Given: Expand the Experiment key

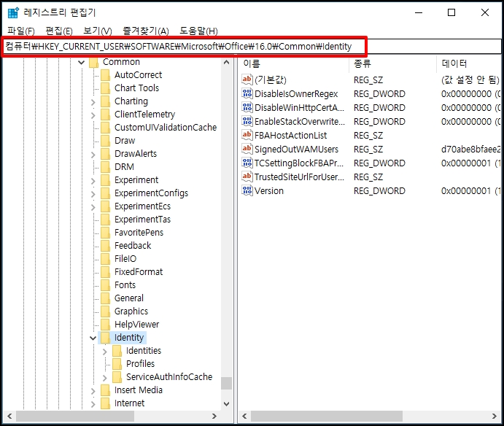Looking at the screenshot, I should (x=93, y=181).
